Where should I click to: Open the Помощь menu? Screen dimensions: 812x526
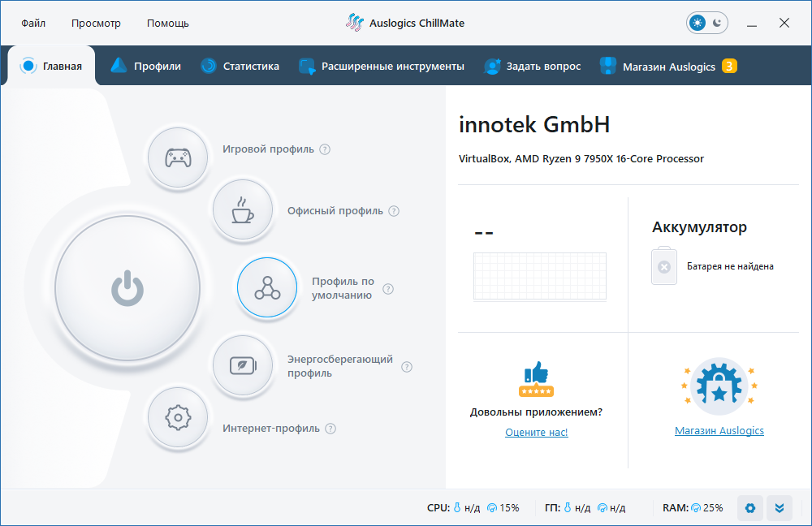[x=168, y=24]
